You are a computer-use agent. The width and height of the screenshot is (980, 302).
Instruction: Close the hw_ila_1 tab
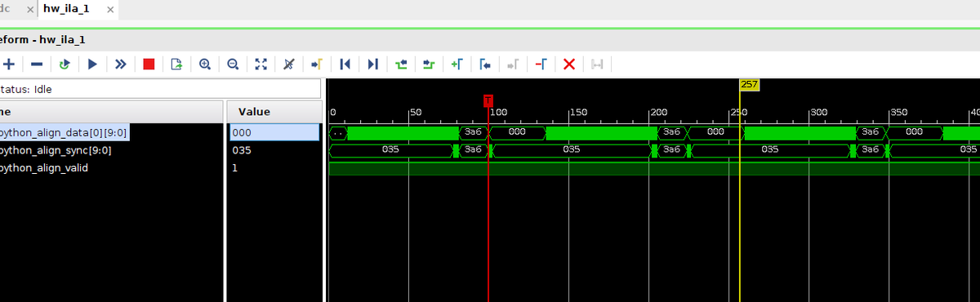coord(109,9)
